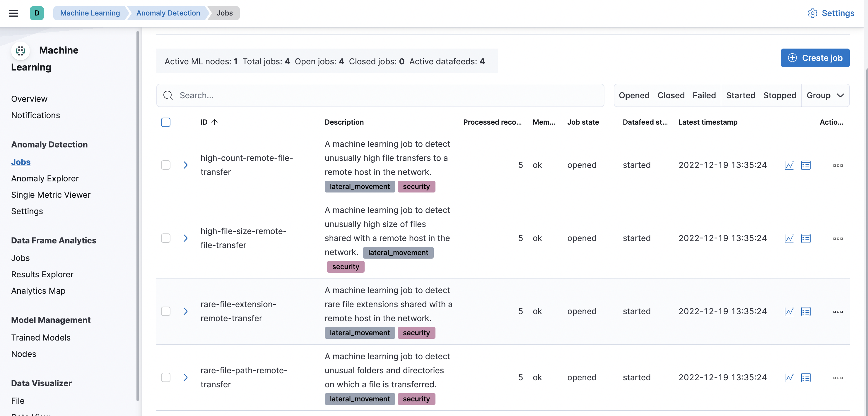868x416 pixels.
Task: Check the rare-file-path-remote-transfer job checkbox
Action: (x=166, y=377)
